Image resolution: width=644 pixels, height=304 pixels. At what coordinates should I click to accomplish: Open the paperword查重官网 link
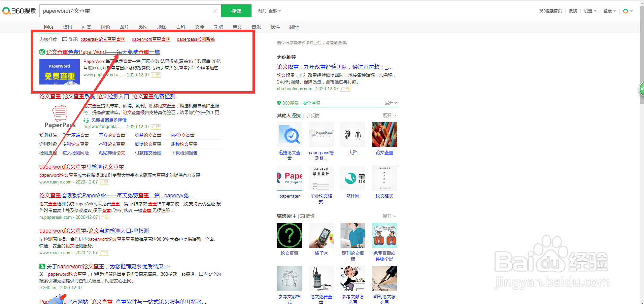(150, 39)
